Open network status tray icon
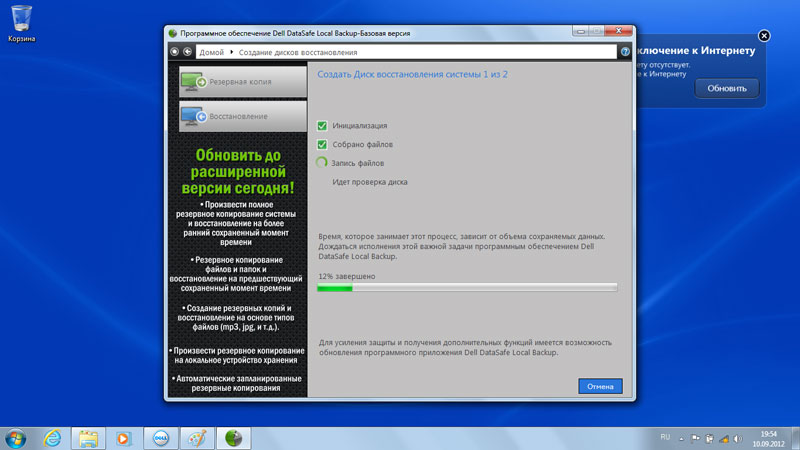The width and height of the screenshot is (800, 450). pyautogui.click(x=724, y=438)
